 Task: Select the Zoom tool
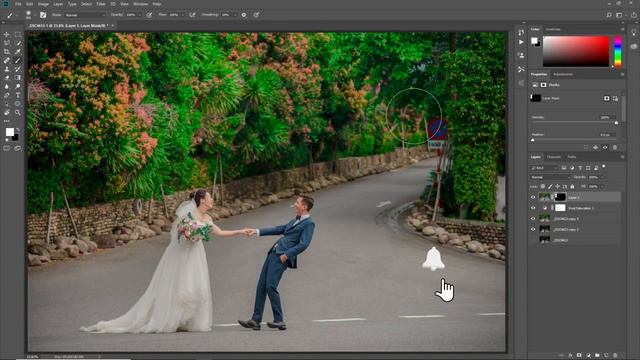tap(18, 112)
